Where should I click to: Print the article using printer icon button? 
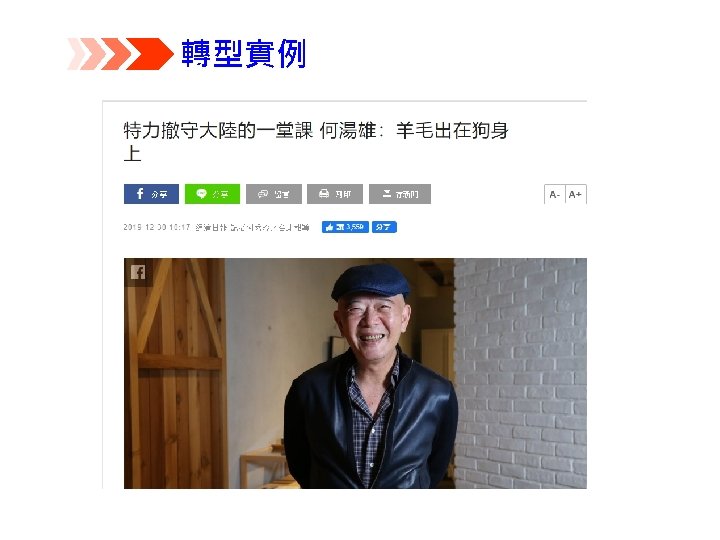tap(335, 194)
